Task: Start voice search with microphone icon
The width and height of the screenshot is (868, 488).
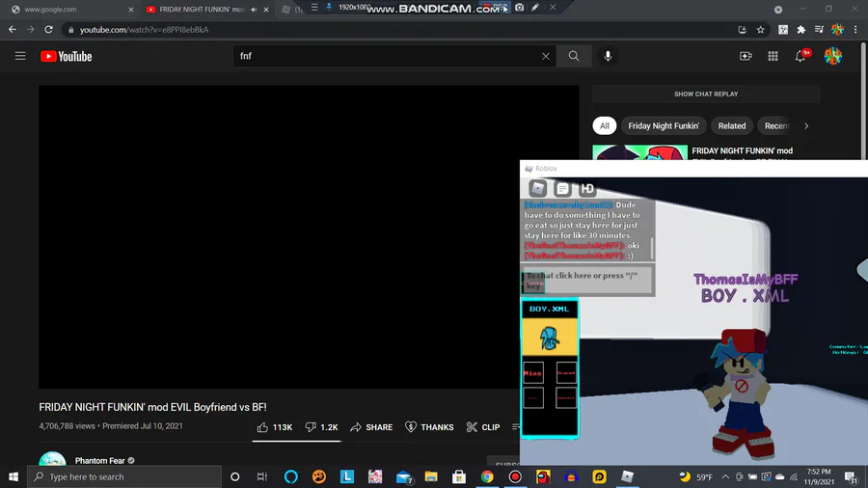Action: (x=608, y=56)
